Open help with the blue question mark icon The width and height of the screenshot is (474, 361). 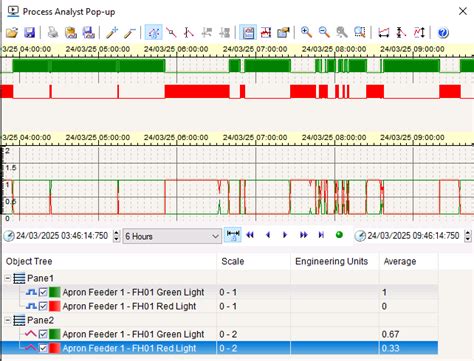point(443,33)
